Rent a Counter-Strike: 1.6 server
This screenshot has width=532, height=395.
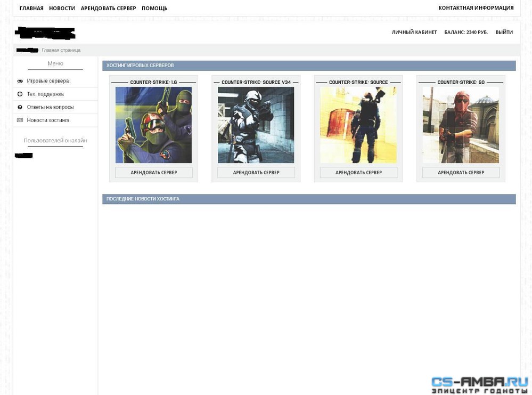point(154,173)
